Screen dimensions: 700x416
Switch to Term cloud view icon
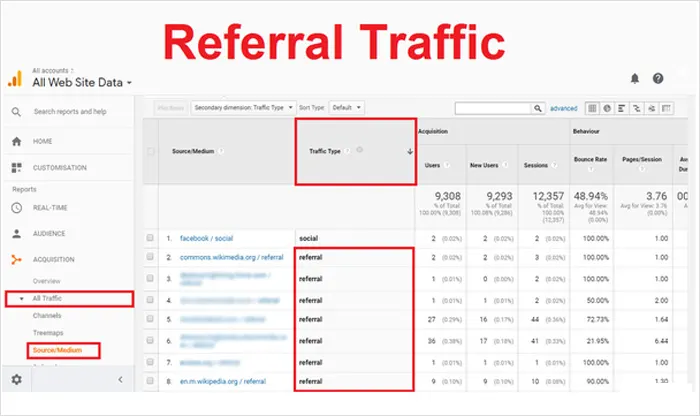(651, 108)
